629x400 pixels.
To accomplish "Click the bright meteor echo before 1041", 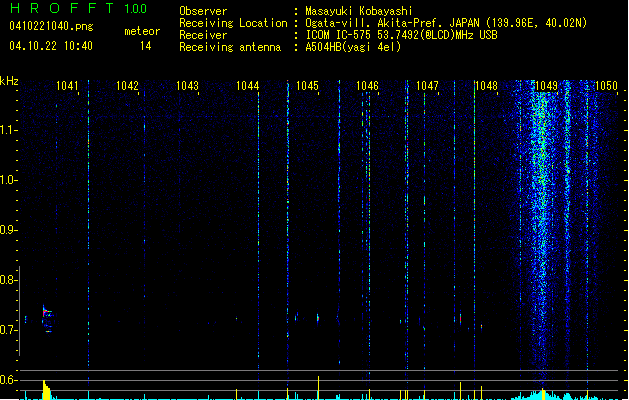I will [x=47, y=318].
